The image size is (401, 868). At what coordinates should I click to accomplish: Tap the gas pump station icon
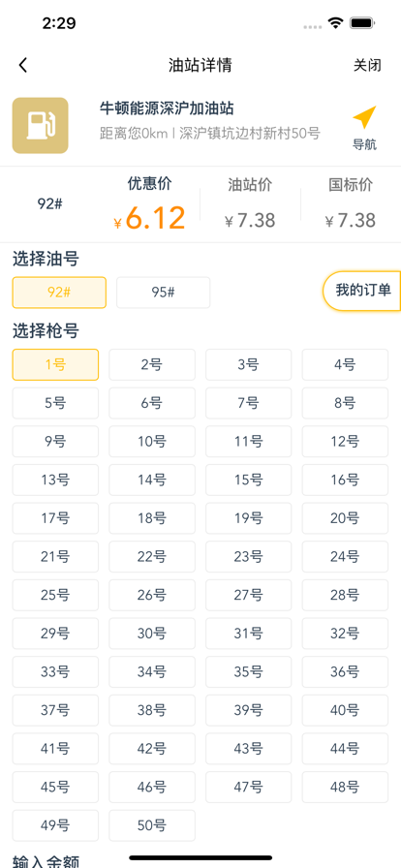41,126
